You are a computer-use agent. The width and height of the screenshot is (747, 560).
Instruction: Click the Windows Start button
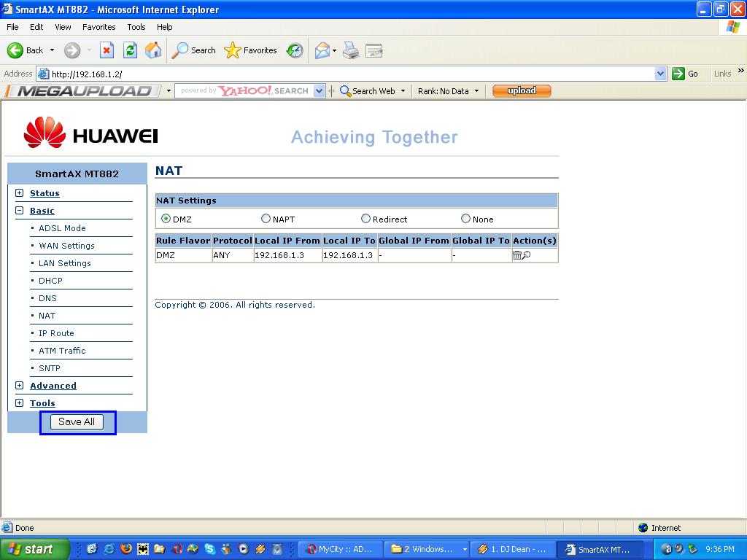(34, 549)
